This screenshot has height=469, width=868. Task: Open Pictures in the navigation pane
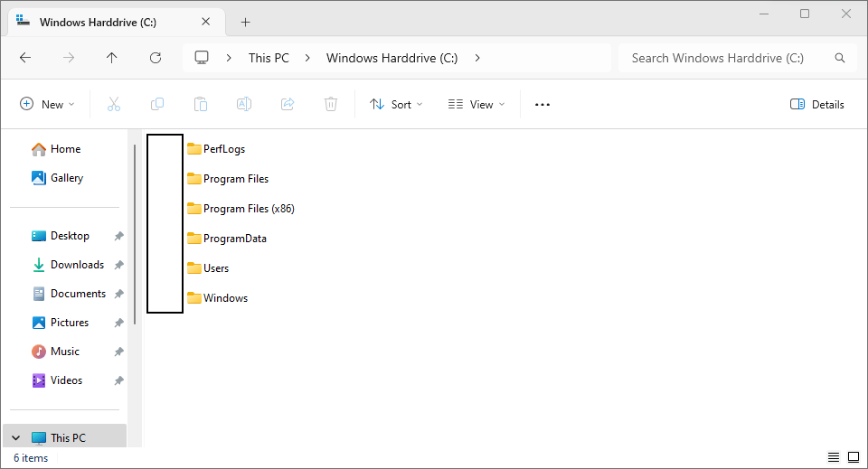point(60,323)
